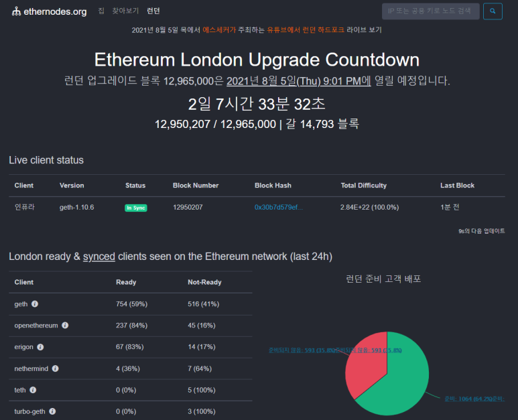Click the 인퓨라 client cell
518x420 pixels.
click(24, 208)
